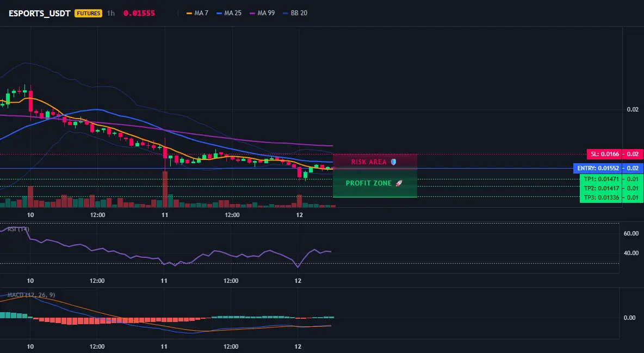Click the ESPORTS_USDT symbol name
644x353 pixels.
tap(39, 13)
